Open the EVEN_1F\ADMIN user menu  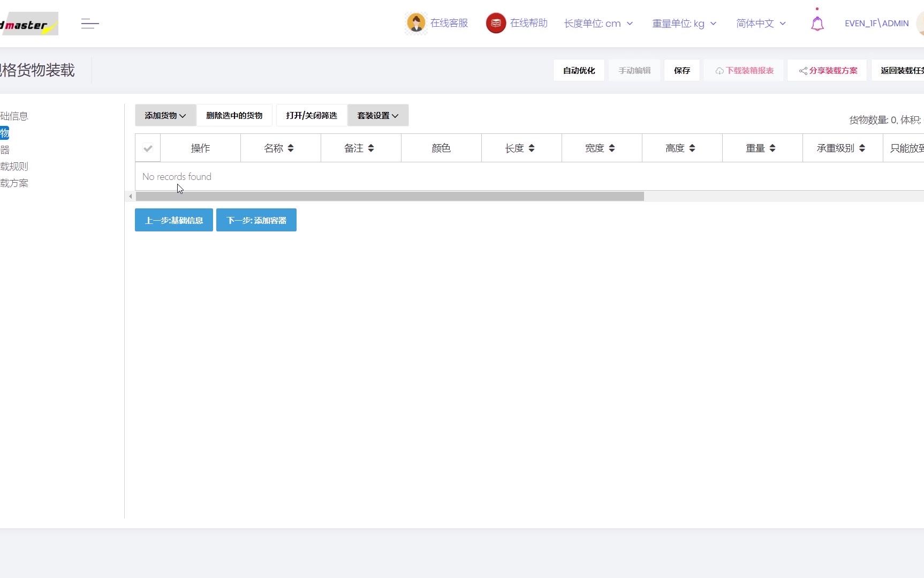[x=876, y=24]
